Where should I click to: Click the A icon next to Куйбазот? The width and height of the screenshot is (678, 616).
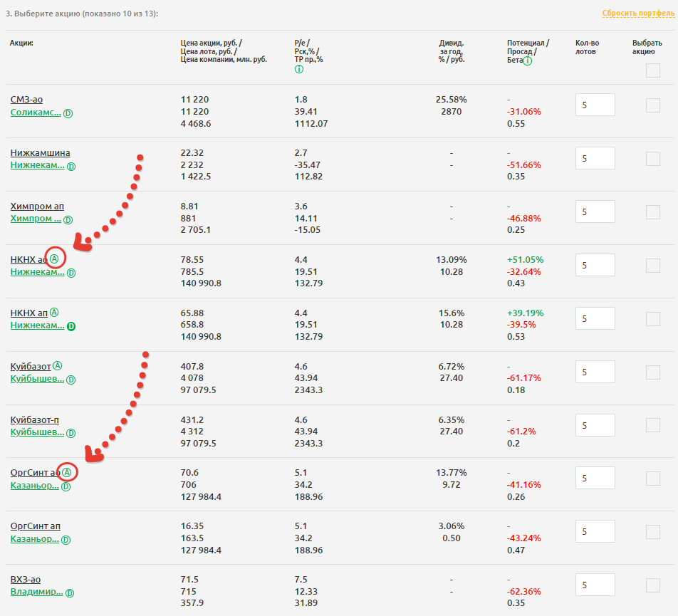tap(58, 366)
